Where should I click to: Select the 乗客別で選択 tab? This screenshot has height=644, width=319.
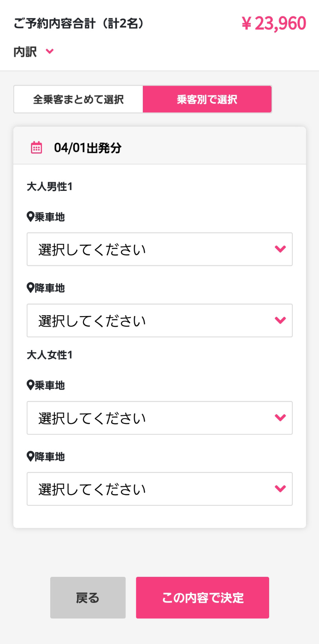click(207, 99)
